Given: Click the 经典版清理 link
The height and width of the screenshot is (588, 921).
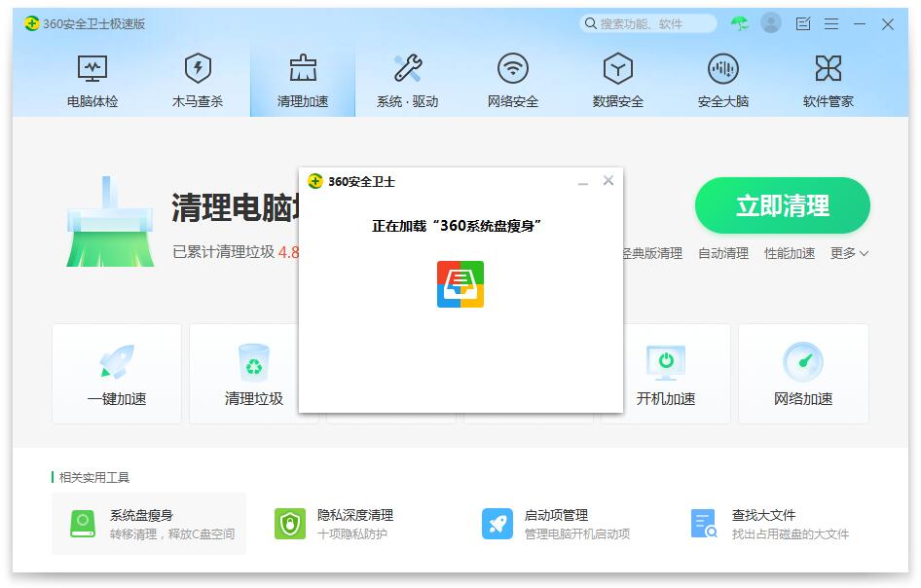Looking at the screenshot, I should tap(652, 253).
